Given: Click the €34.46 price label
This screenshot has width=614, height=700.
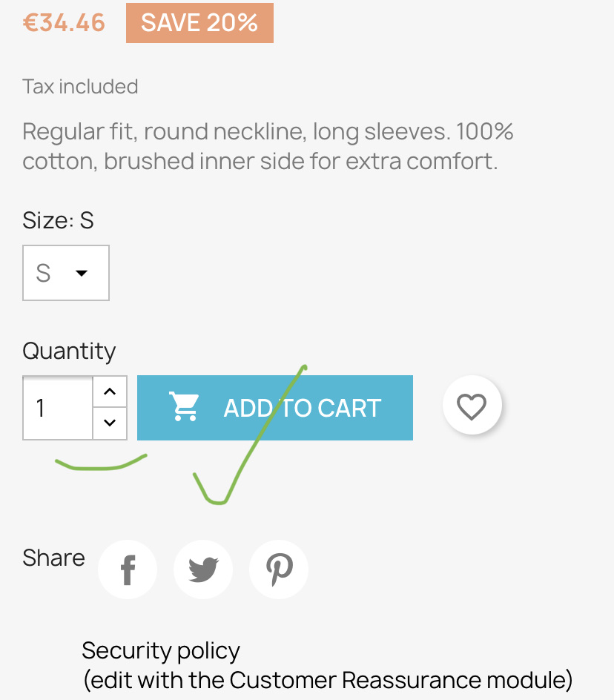Looking at the screenshot, I should pos(64,22).
